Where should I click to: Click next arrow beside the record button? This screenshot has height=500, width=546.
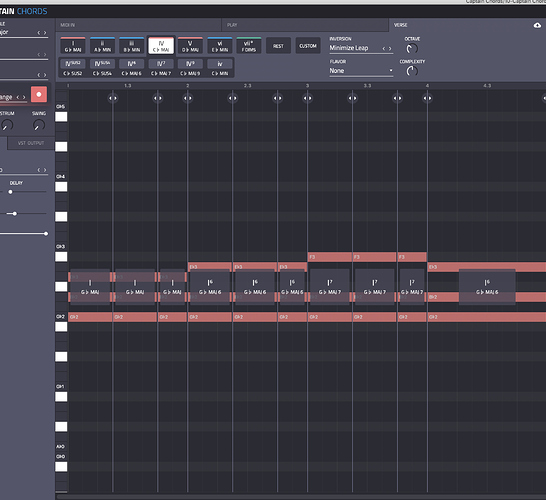[x=24, y=97]
